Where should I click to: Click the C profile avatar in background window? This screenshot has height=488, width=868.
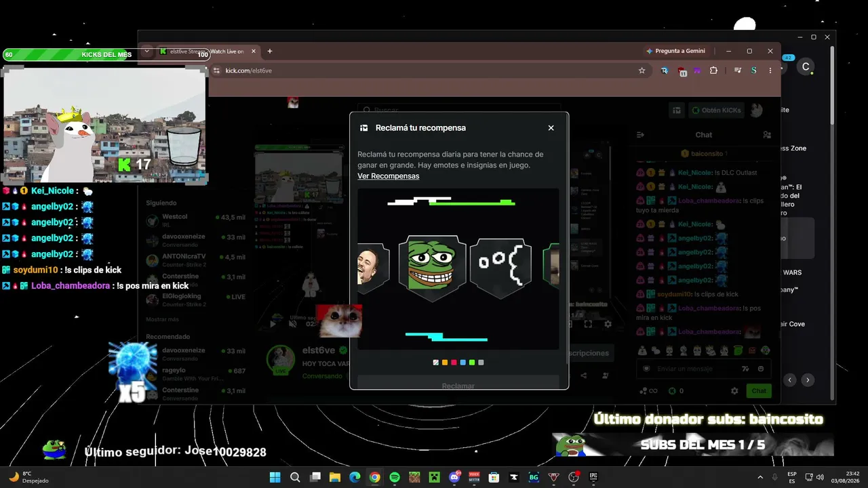[x=806, y=66]
